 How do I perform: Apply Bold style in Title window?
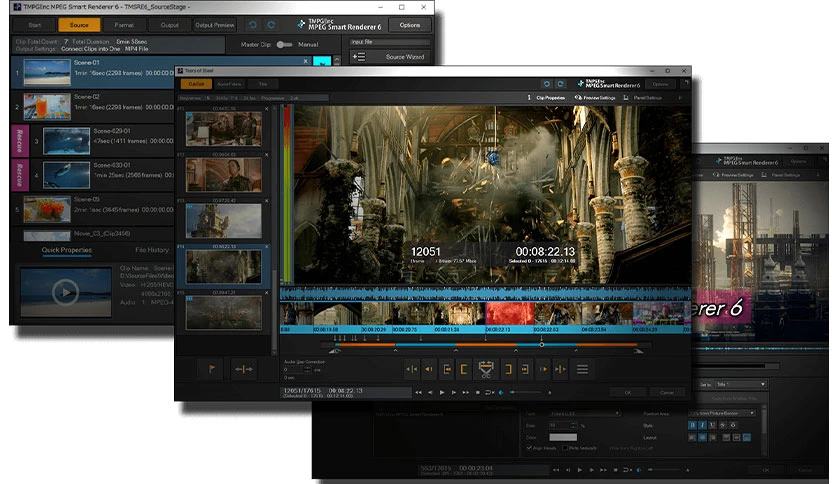pyautogui.click(x=692, y=425)
